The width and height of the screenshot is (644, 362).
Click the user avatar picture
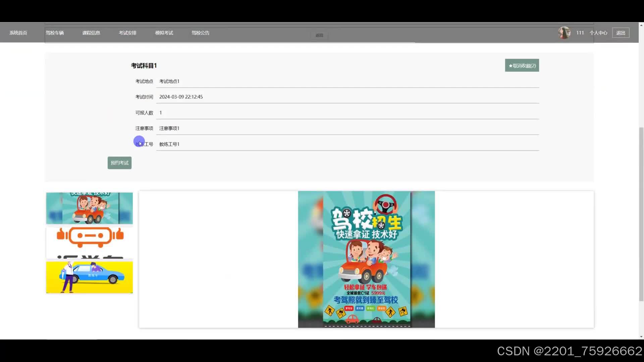pos(564,33)
